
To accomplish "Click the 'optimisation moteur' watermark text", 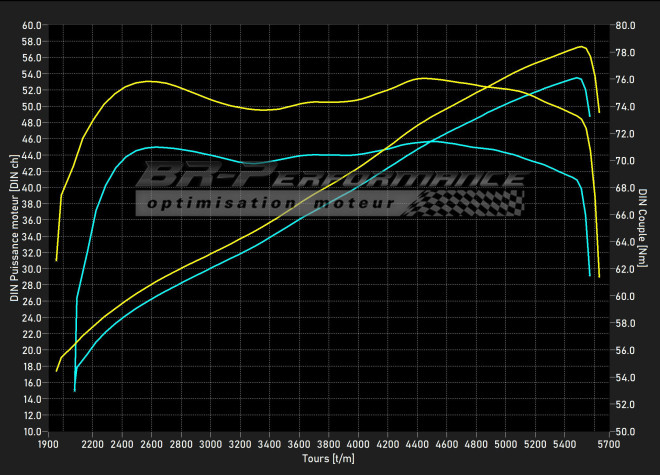I will tap(270, 204).
